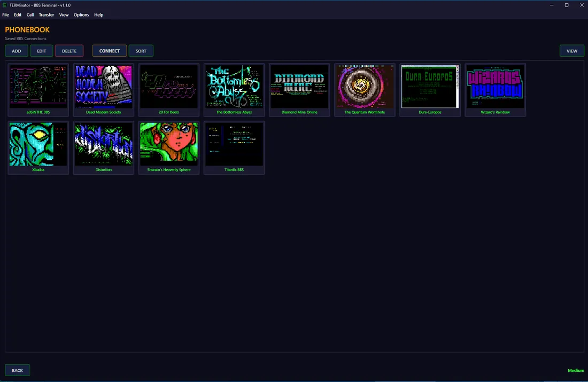Image resolution: width=588 pixels, height=382 pixels.
Task: Click the SORT button
Action: click(x=141, y=51)
